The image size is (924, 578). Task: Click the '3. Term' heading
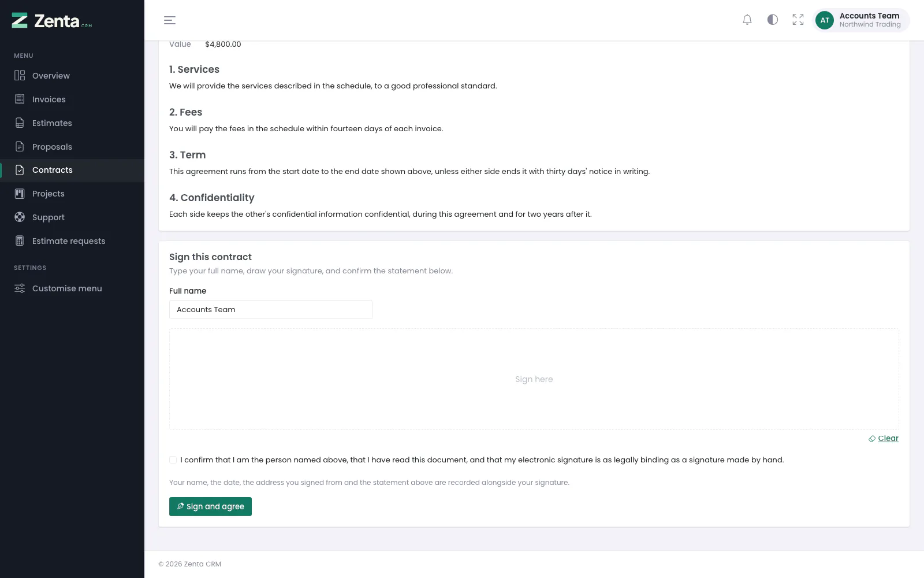187,155
